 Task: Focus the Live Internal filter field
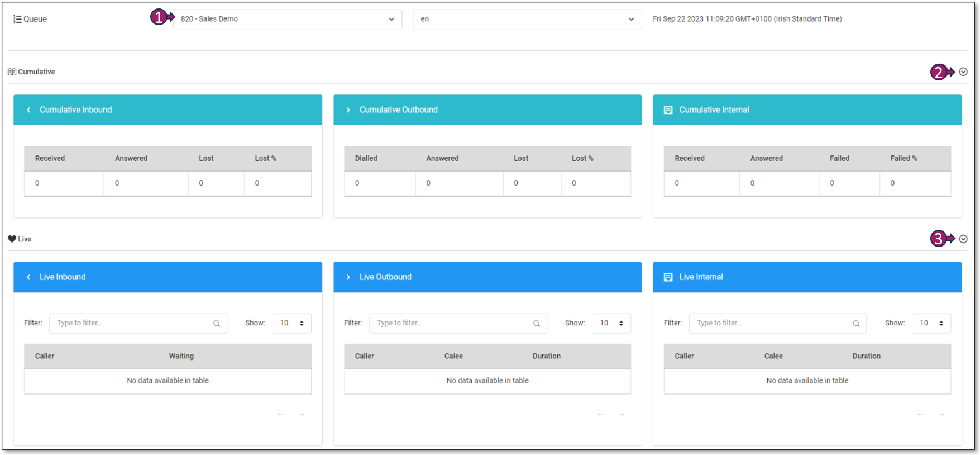(772, 323)
